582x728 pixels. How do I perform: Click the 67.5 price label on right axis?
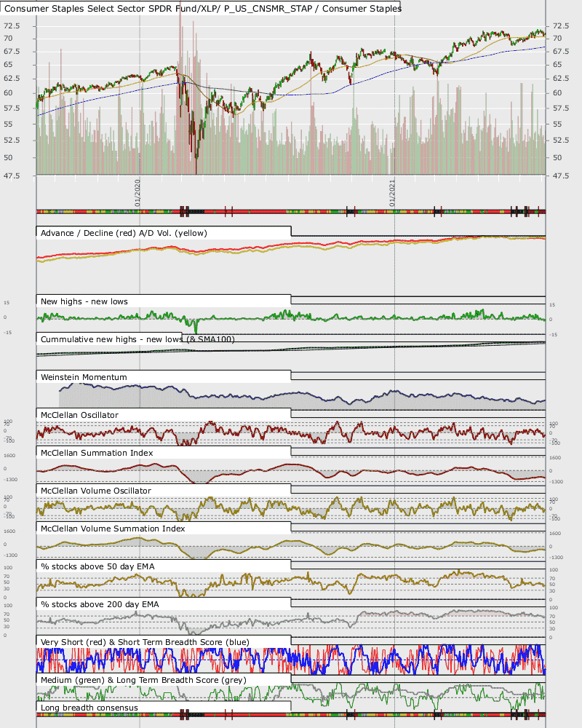[561, 51]
